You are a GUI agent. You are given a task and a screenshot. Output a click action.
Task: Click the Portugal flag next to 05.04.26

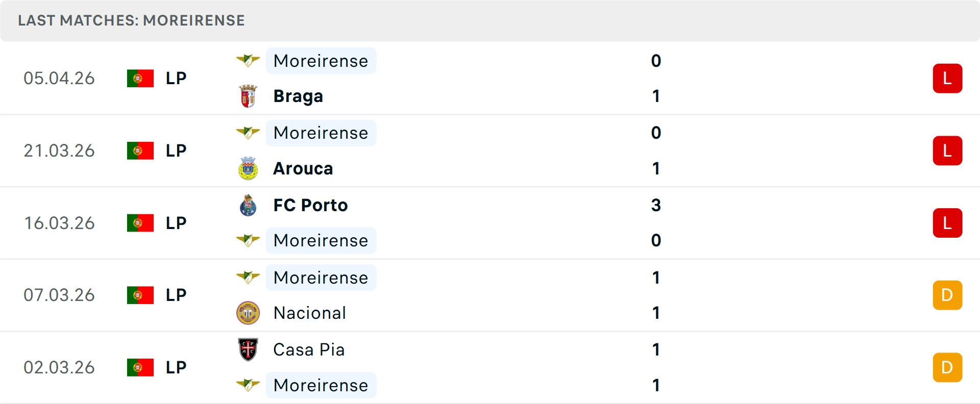140,78
